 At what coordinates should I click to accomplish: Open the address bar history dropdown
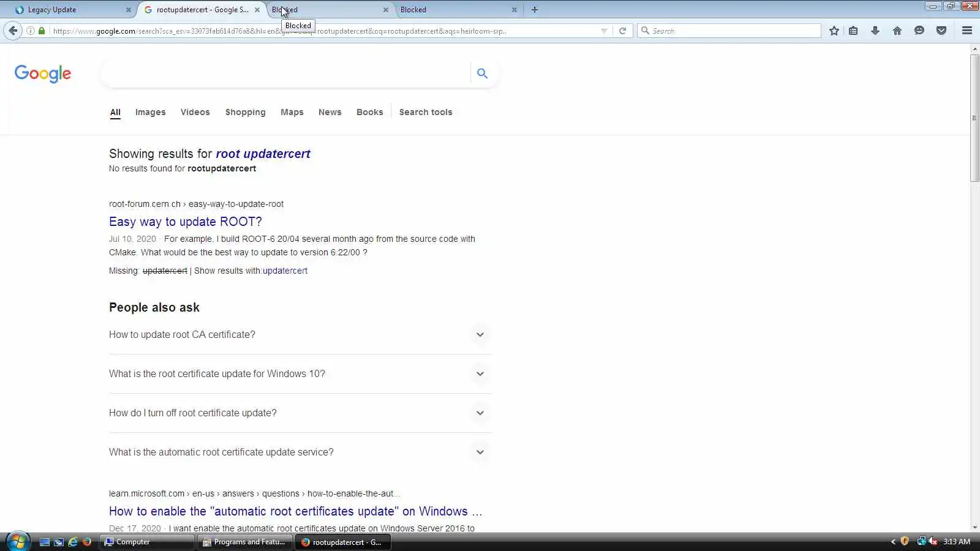point(604,31)
